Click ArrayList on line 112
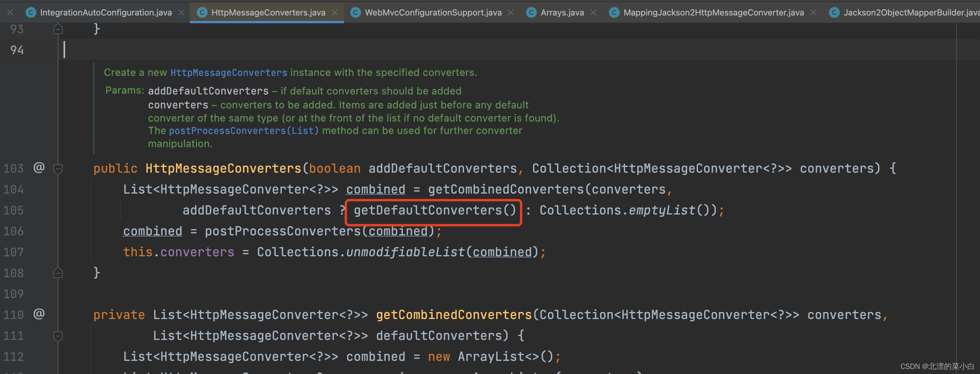The width and height of the screenshot is (980, 374). tap(491, 357)
